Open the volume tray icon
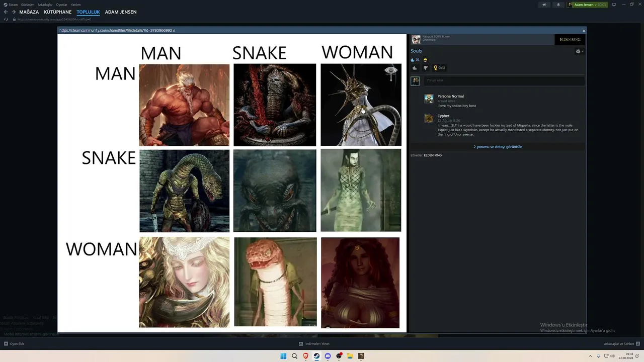This screenshot has width=644, height=362. (612, 356)
